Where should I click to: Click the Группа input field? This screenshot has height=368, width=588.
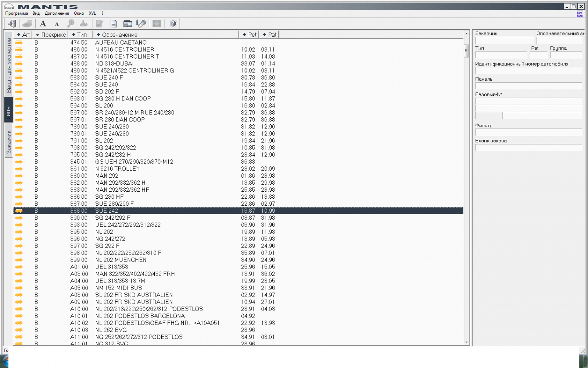tap(566, 55)
